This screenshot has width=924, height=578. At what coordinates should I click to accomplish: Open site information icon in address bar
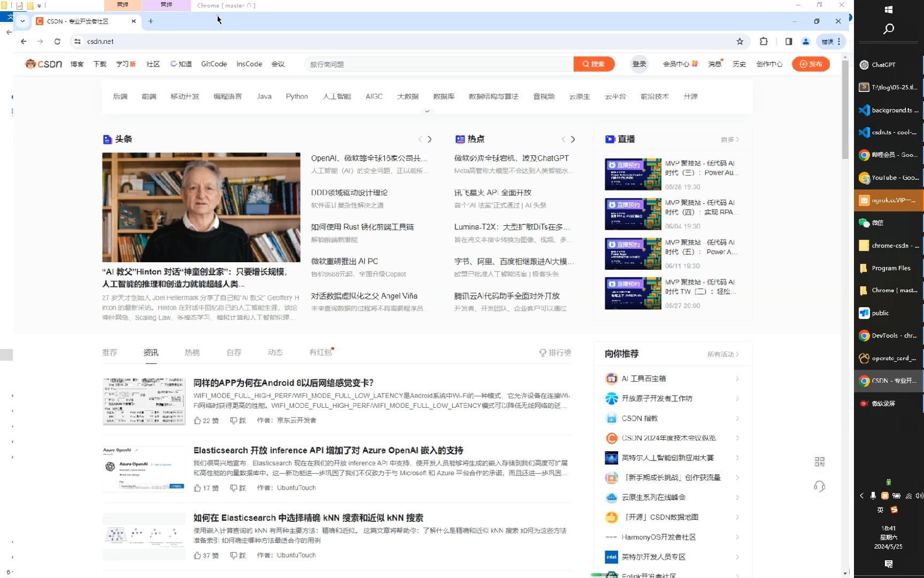click(x=78, y=41)
